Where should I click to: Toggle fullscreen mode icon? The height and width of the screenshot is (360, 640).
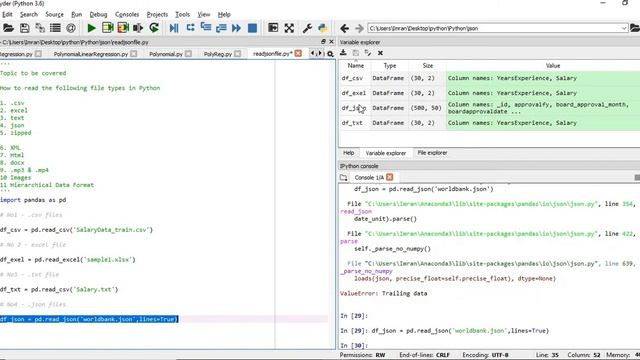[x=289, y=28]
